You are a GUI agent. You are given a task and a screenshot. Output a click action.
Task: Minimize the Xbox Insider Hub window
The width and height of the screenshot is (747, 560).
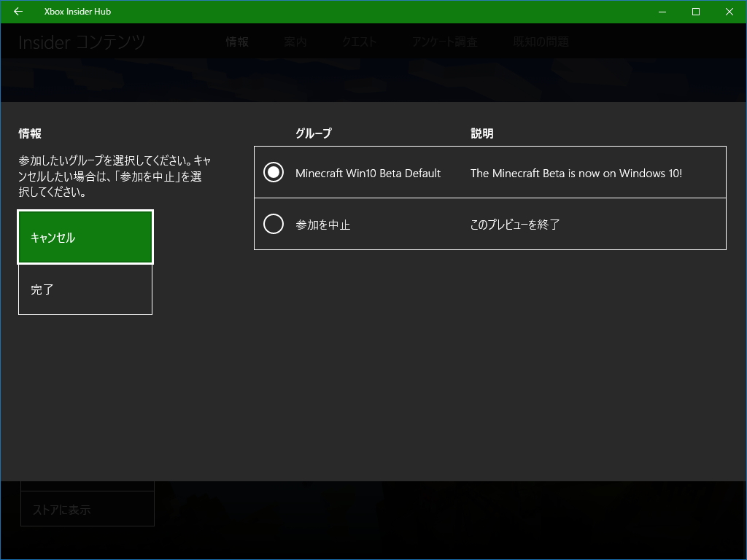coord(662,12)
